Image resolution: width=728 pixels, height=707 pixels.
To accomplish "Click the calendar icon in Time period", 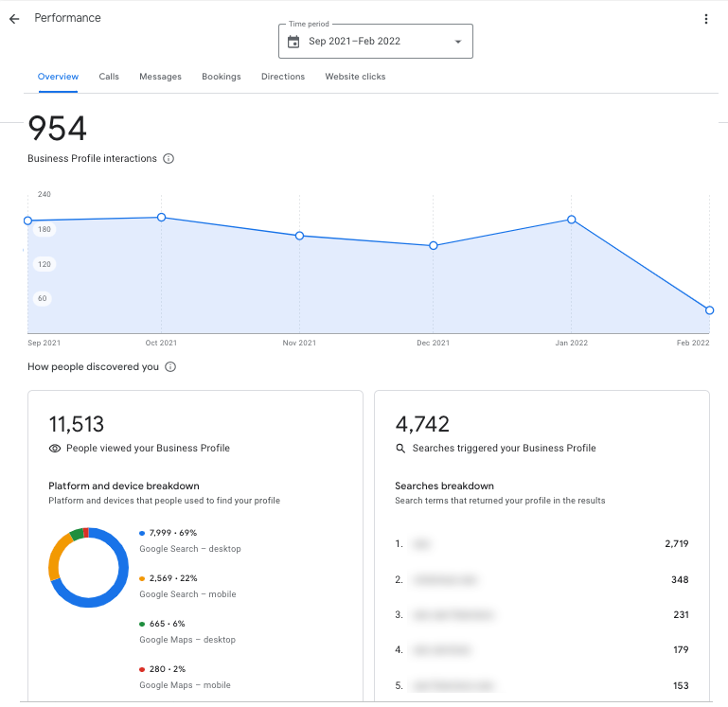I will tap(293, 42).
